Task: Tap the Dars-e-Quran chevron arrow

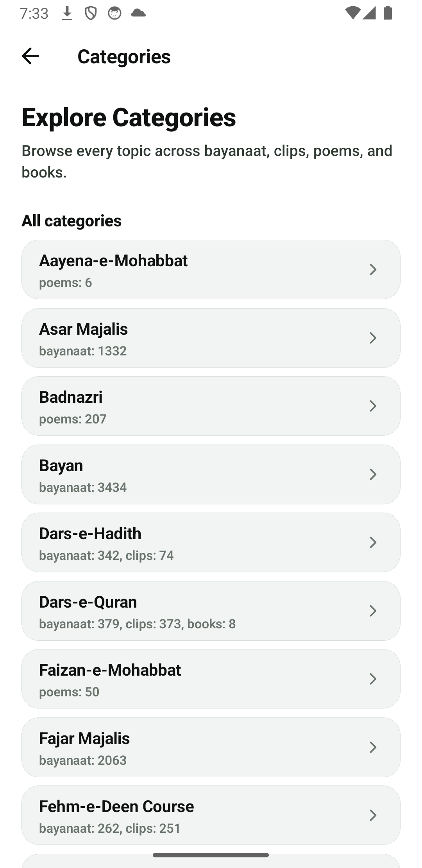Action: pos(373,611)
